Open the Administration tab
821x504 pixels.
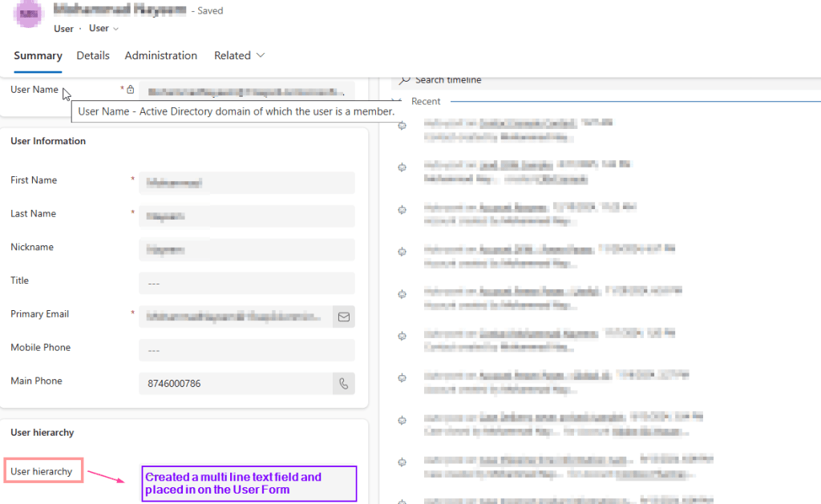[x=160, y=55]
